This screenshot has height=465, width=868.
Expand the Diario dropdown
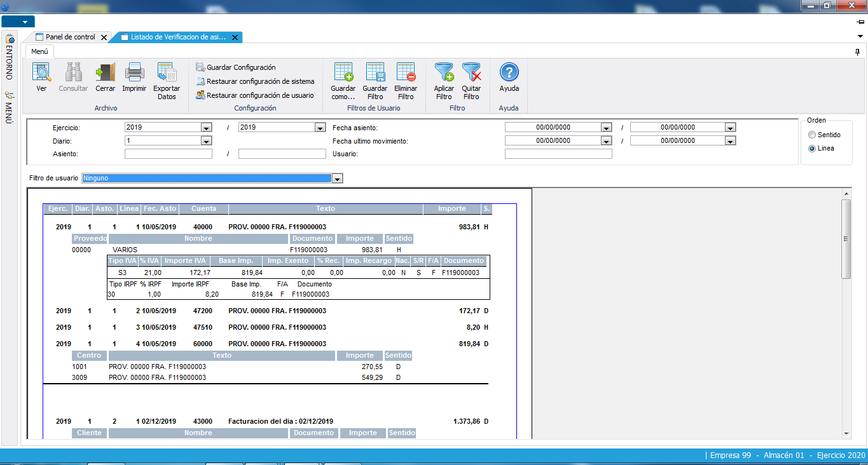click(x=206, y=141)
